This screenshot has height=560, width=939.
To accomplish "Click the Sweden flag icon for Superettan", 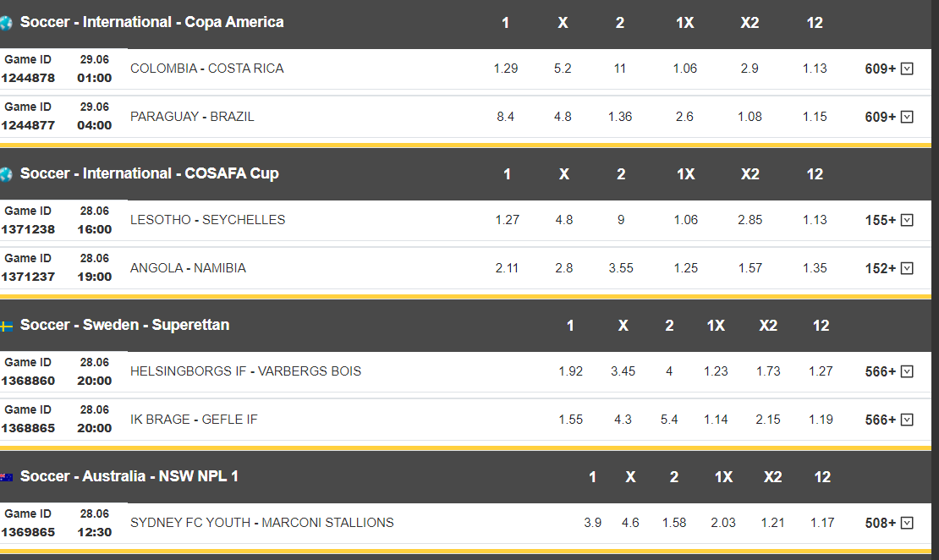I will [6, 327].
